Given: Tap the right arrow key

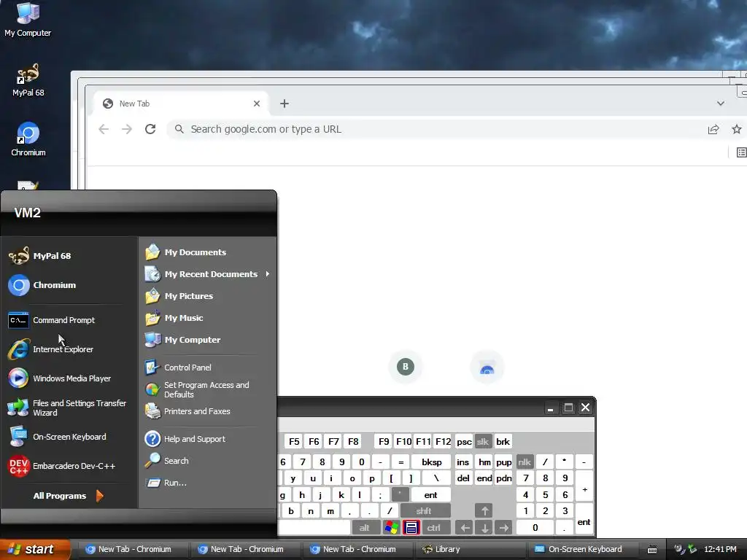Looking at the screenshot, I should coord(503,528).
